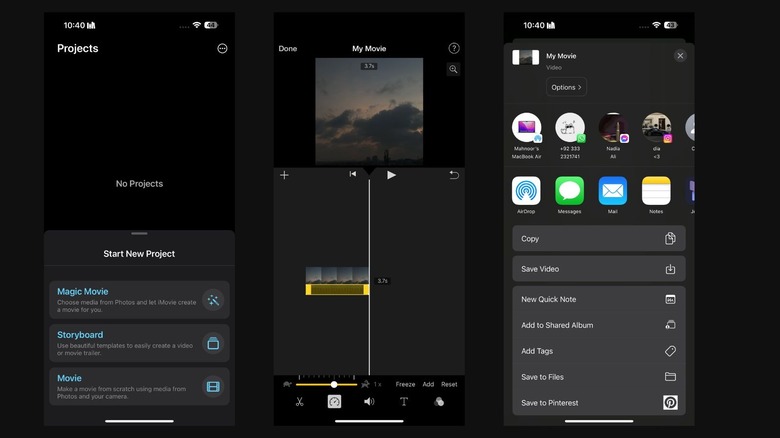Tap Add to Shared Album

point(599,325)
